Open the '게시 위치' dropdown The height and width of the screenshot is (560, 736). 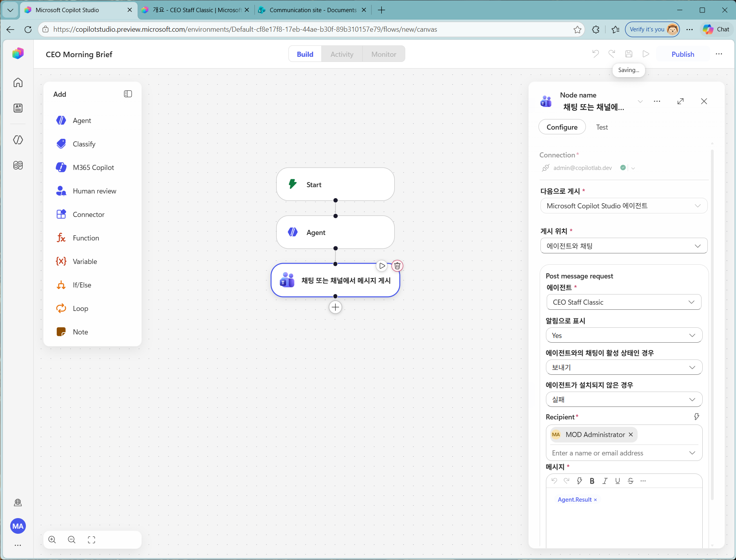click(624, 246)
